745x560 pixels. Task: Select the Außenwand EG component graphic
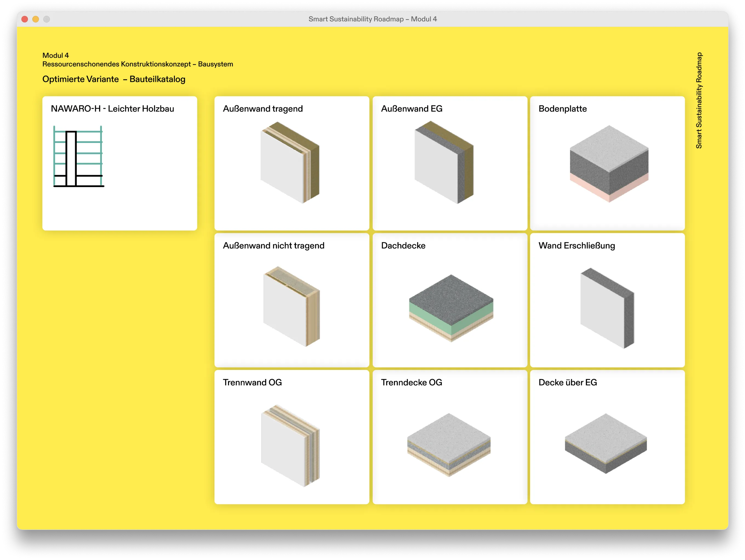pyautogui.click(x=444, y=163)
